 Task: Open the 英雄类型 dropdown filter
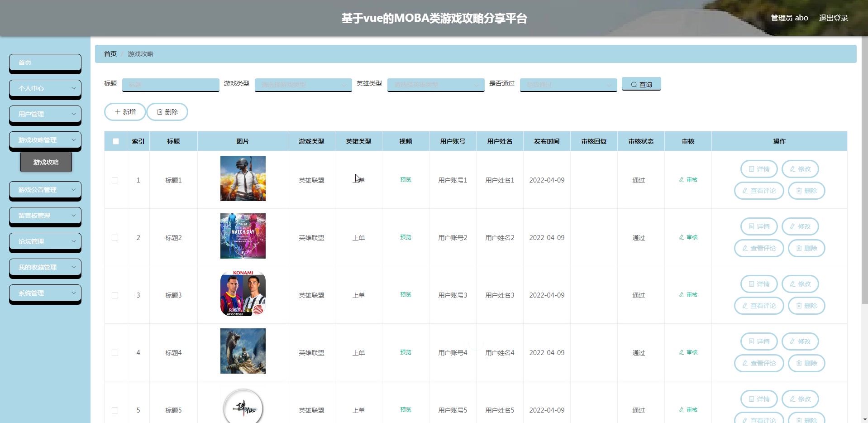(x=435, y=84)
